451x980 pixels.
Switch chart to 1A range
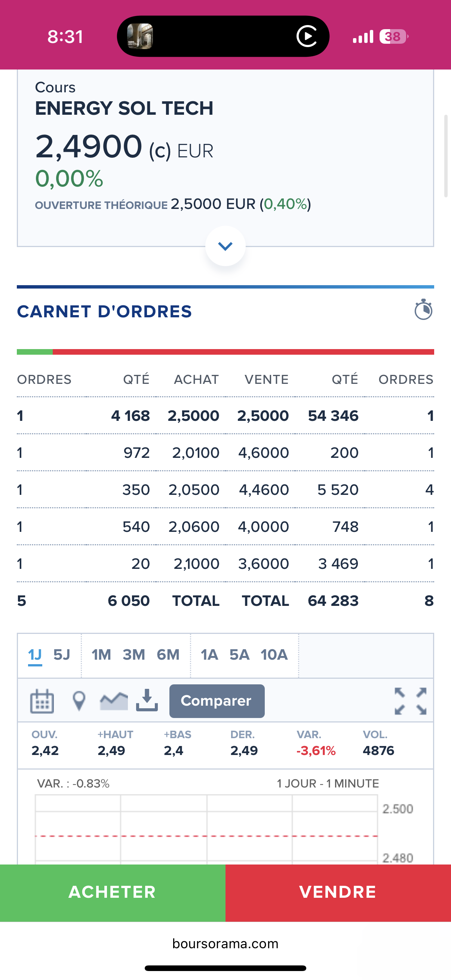tap(209, 655)
